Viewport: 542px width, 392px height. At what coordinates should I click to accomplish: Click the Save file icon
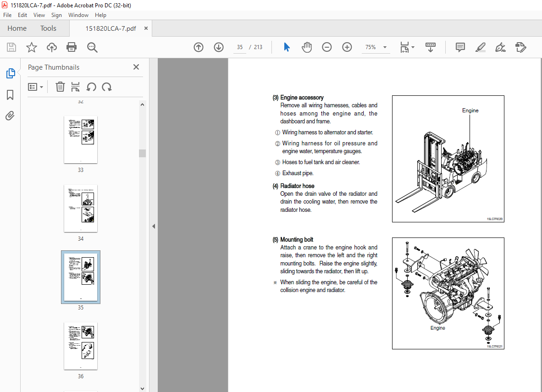(x=11, y=47)
